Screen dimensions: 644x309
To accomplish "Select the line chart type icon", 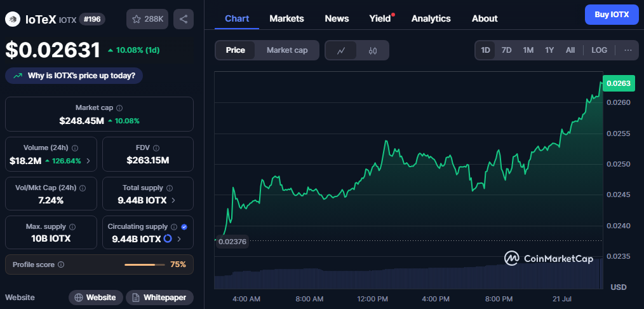I will tap(341, 50).
